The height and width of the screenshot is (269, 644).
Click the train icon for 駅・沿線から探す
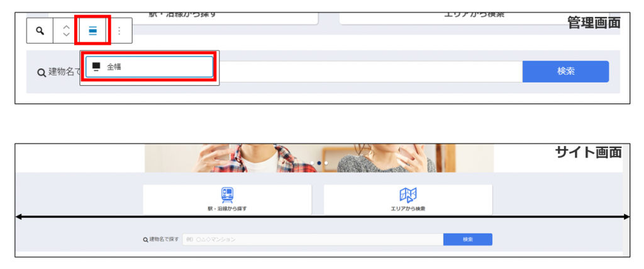(x=226, y=195)
